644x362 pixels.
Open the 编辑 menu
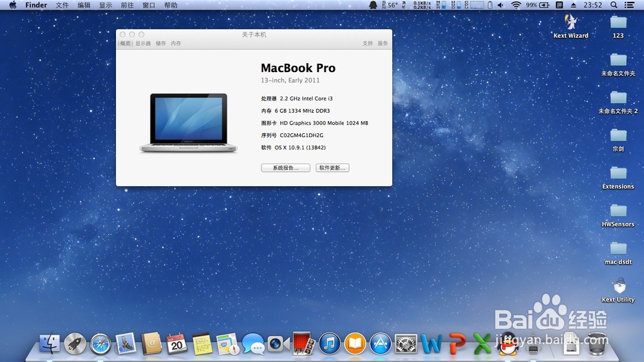(x=84, y=5)
